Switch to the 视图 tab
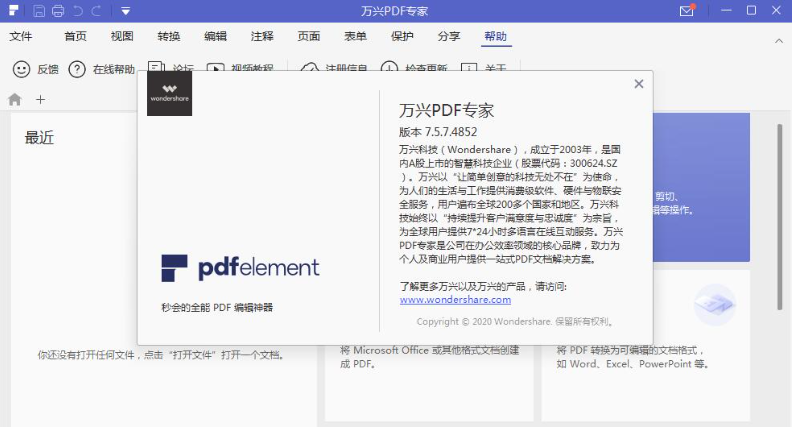The height and width of the screenshot is (437, 798). (122, 36)
